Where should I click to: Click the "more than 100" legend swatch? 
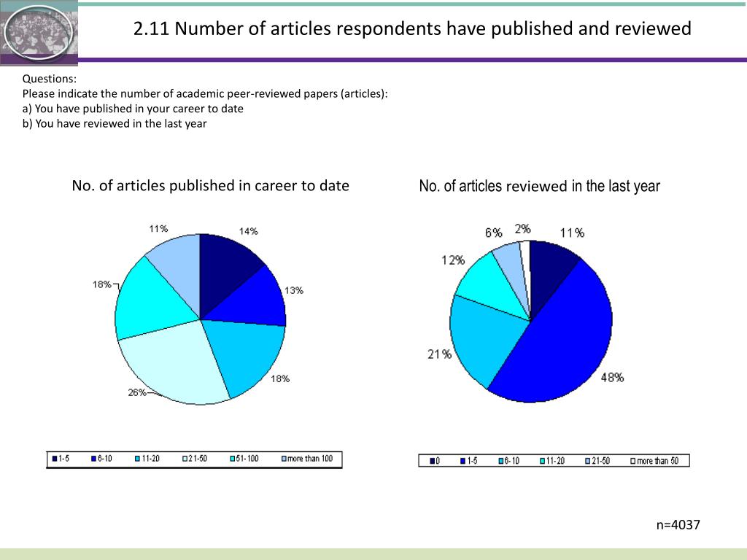coord(284,459)
